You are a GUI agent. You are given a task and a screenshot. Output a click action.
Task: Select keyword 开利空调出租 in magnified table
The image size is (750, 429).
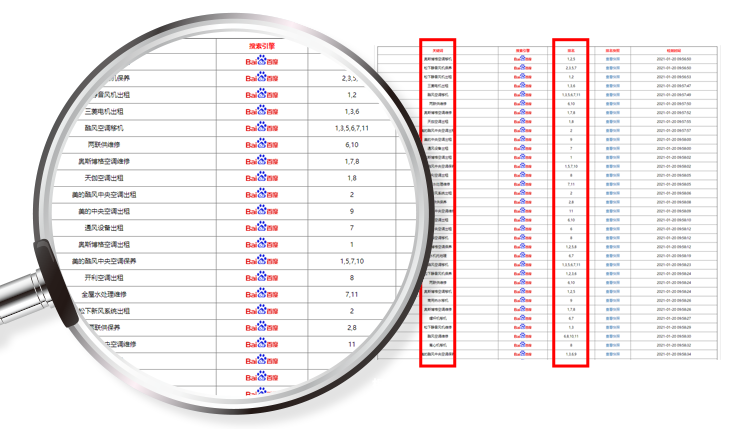tap(104, 277)
